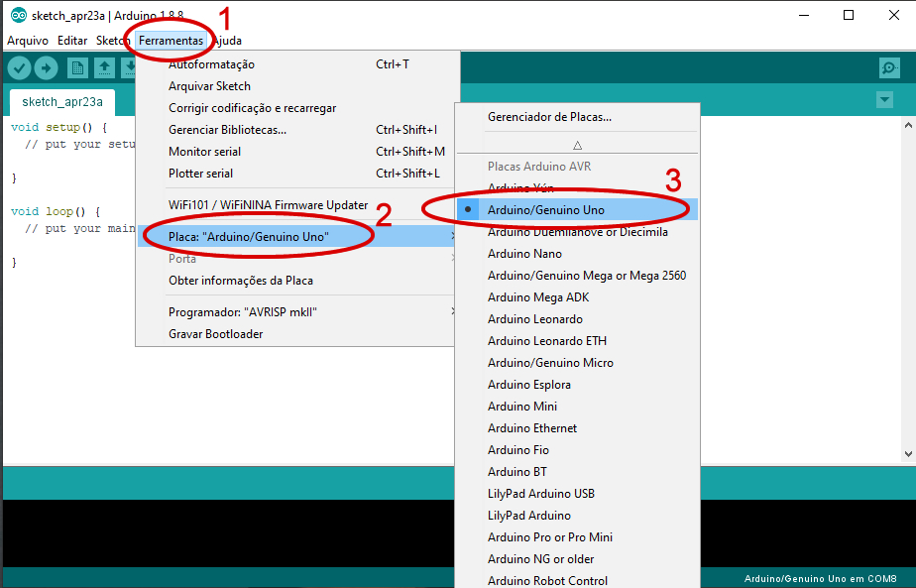916x588 pixels.
Task: Click the Arduino logo in the title bar
Action: pos(19,15)
